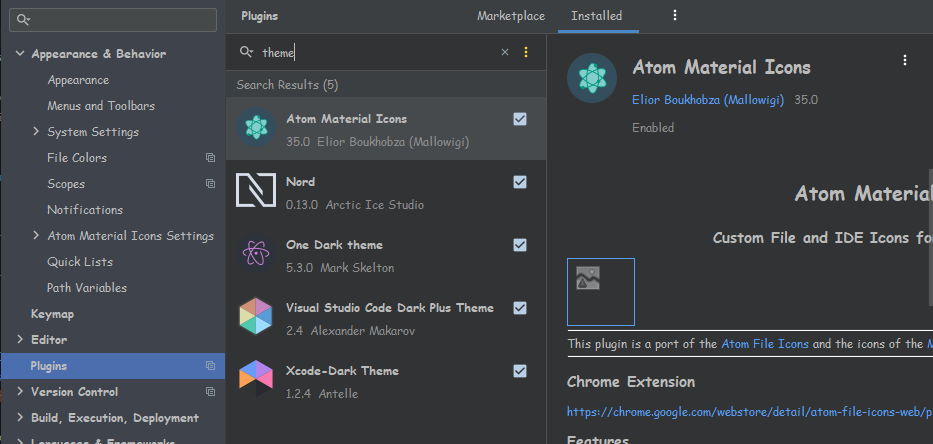Clear the plugin search text with X
This screenshot has height=444, width=933.
point(504,52)
